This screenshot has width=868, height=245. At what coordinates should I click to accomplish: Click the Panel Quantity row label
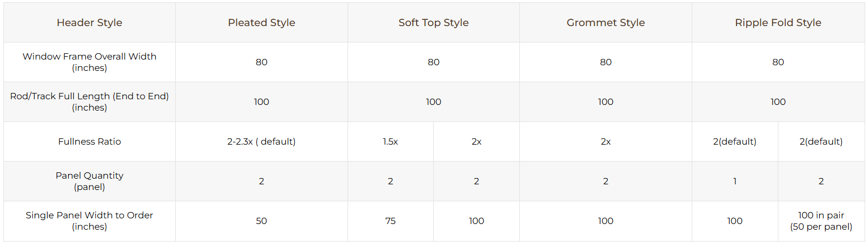coord(90,181)
